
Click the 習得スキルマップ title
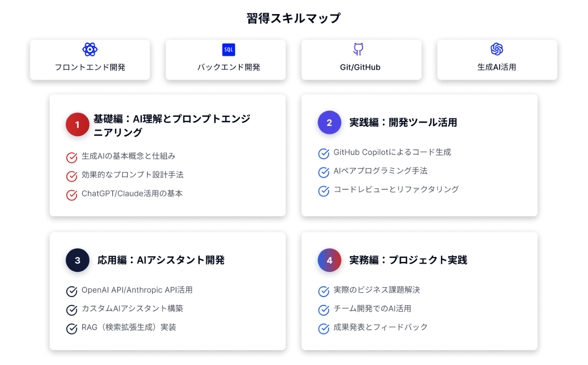pos(294,19)
